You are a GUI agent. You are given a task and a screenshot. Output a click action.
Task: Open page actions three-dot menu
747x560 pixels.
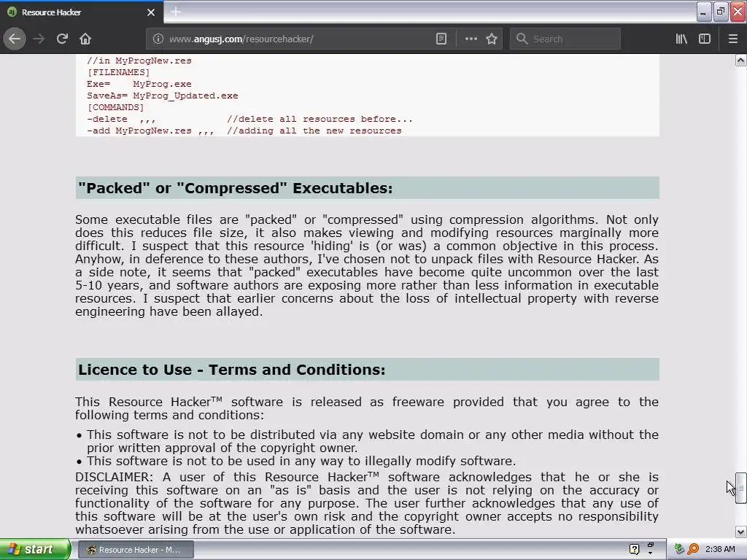(x=471, y=39)
